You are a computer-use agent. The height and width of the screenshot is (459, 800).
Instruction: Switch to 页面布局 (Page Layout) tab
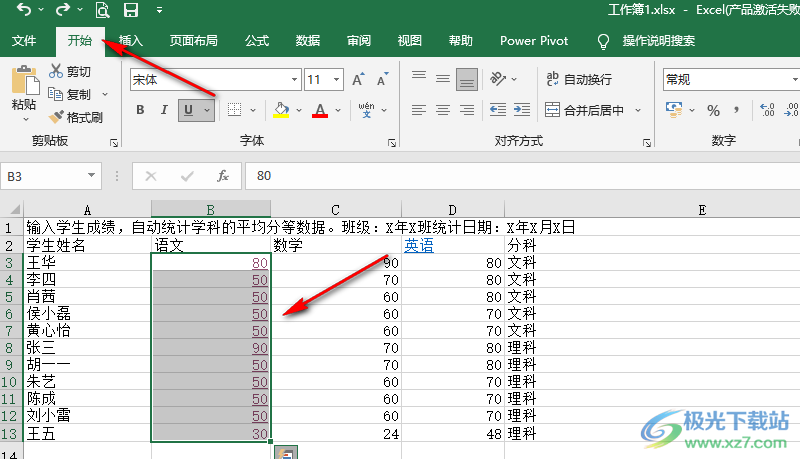[193, 41]
